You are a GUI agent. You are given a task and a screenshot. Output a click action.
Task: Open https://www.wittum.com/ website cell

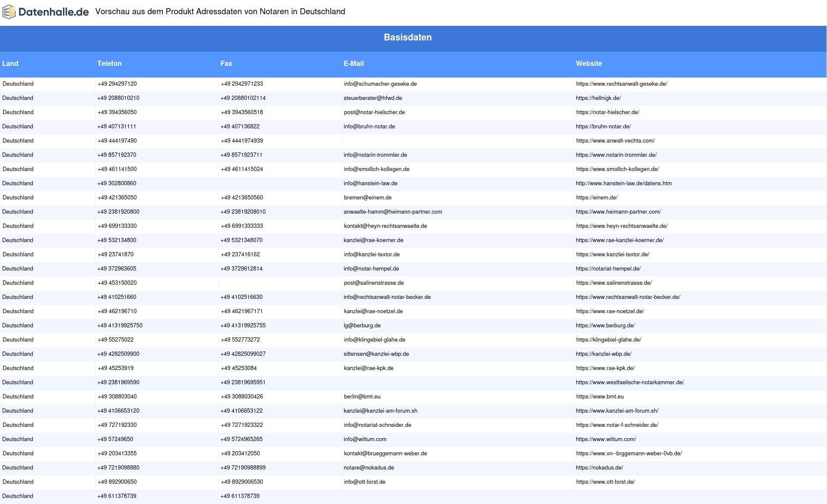click(x=606, y=439)
